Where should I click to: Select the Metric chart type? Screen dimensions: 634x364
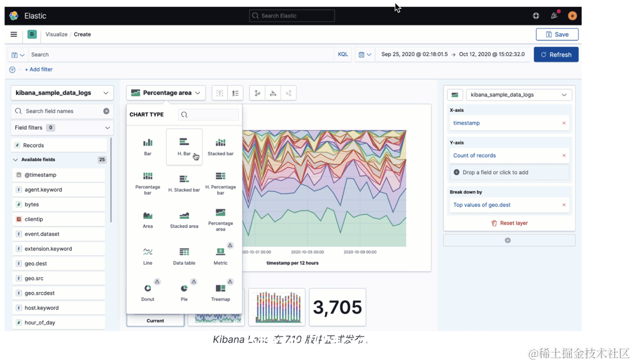[x=220, y=256]
